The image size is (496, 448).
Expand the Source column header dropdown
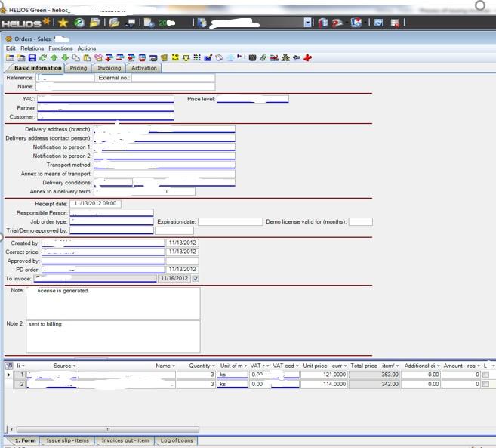pyautogui.click(x=75, y=366)
